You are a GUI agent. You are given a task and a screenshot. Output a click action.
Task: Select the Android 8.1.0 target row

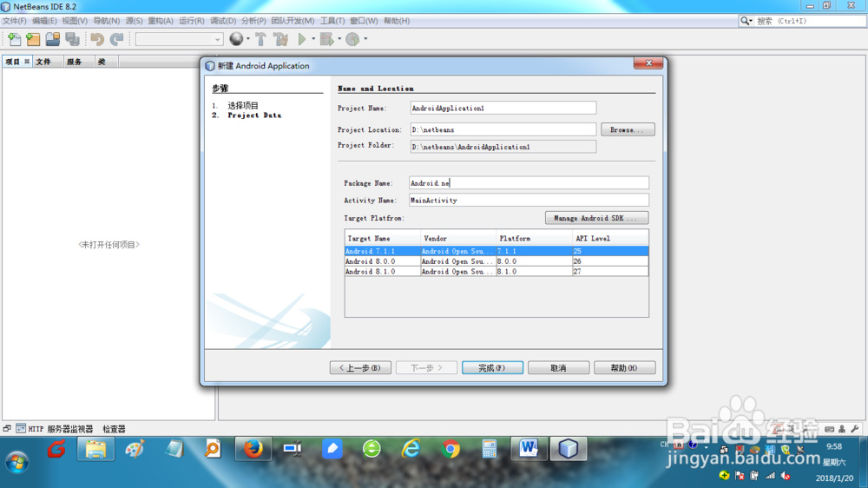click(x=496, y=272)
